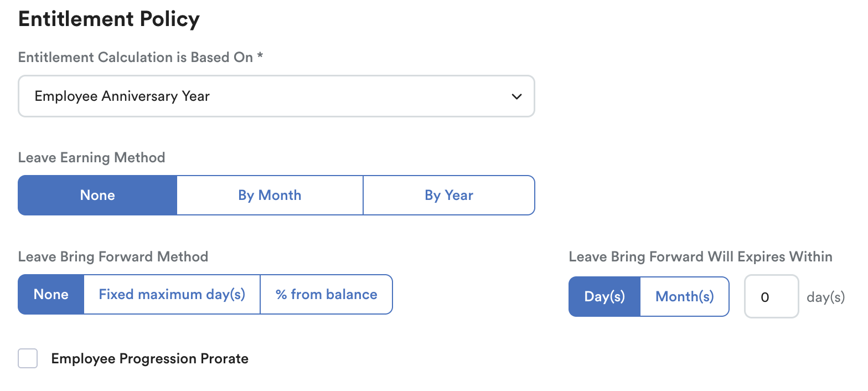868x391 pixels.
Task: Click the Leave Earning Method label
Action: pyautogui.click(x=92, y=157)
